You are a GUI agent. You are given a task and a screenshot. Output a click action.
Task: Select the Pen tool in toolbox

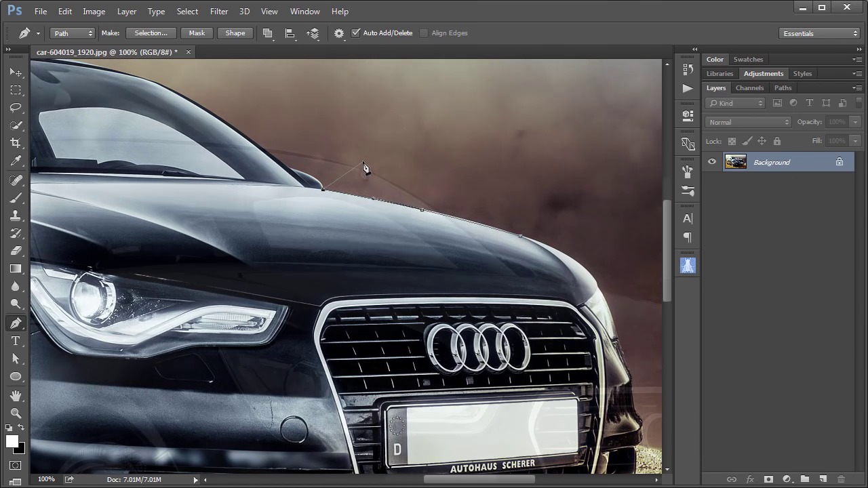(16, 323)
